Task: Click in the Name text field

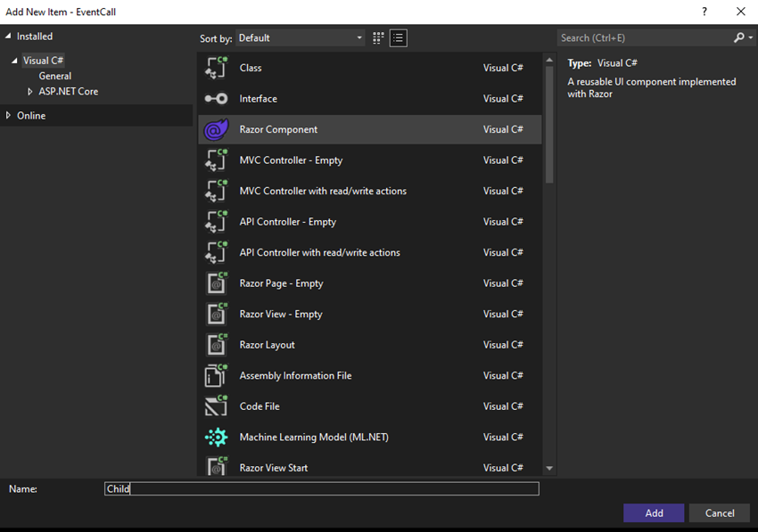Action: (321, 489)
